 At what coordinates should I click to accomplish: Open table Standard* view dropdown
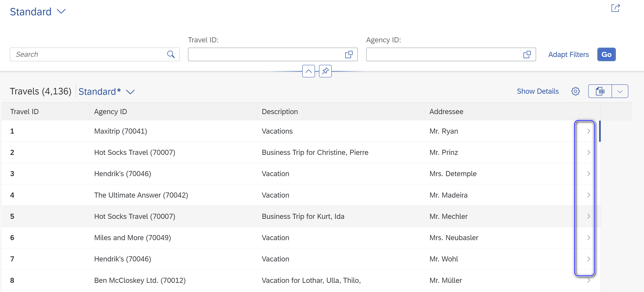point(130,92)
